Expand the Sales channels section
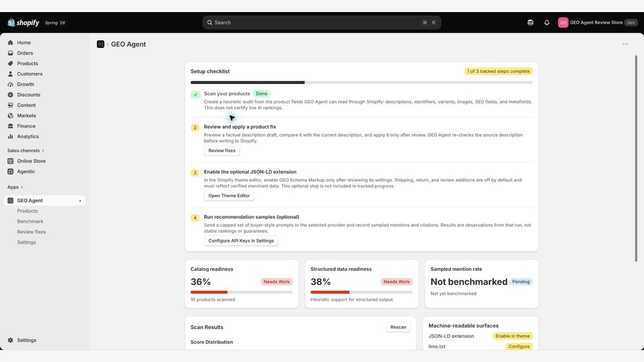This screenshot has width=644, height=362. (26, 150)
